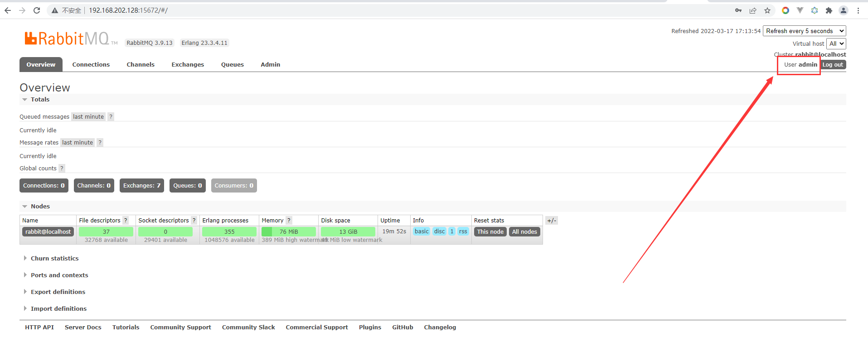Click the Memory column help question mark
This screenshot has width=868, height=342.
point(289,221)
